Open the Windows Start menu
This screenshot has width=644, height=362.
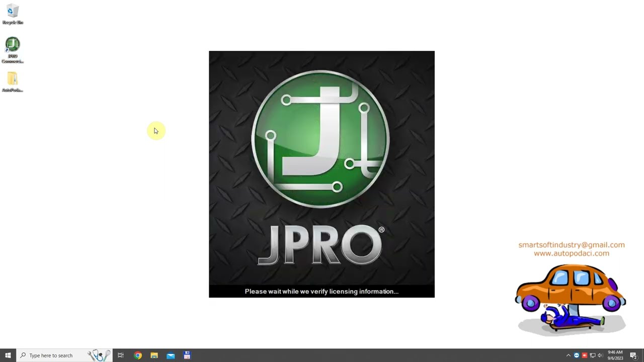pyautogui.click(x=8, y=355)
